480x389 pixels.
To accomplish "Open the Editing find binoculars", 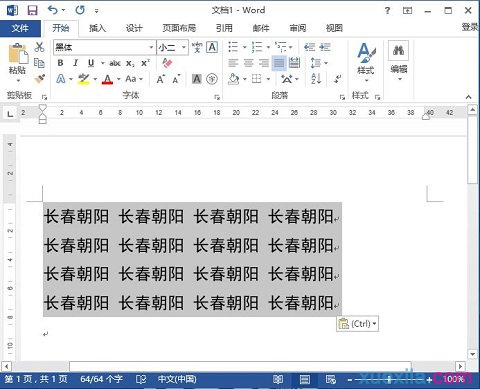I will click(x=398, y=50).
